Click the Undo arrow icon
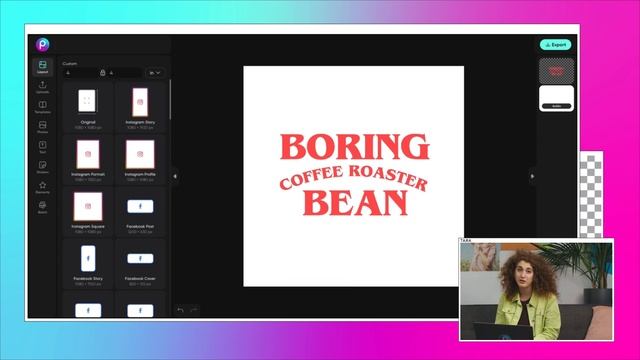Viewport: 640px width, 360px height. pyautogui.click(x=180, y=310)
